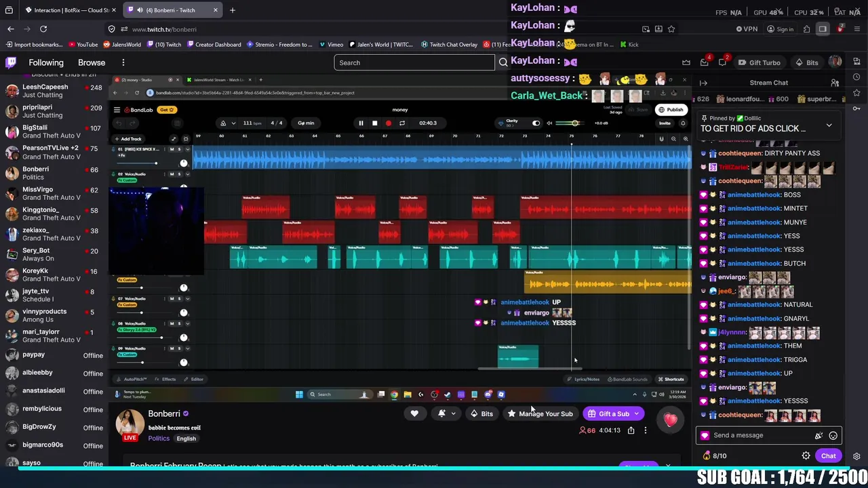
Task: Mute track 02 Voice/Audio
Action: (x=172, y=174)
